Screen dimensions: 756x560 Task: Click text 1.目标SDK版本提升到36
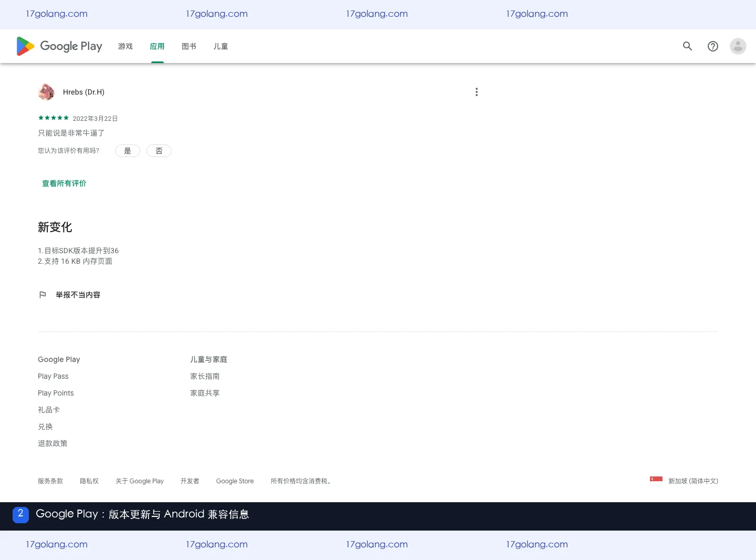[x=78, y=251]
